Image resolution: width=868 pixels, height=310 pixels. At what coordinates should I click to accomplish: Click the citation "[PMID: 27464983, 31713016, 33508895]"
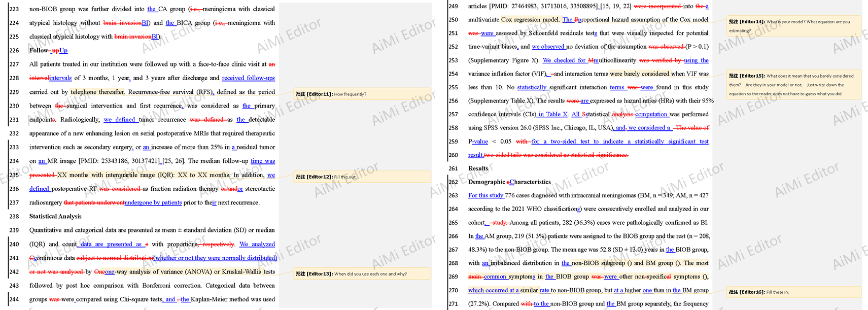click(x=544, y=6)
